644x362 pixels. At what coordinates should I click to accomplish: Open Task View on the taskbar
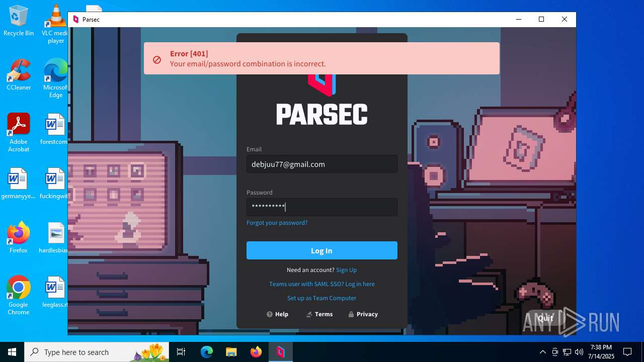click(181, 352)
